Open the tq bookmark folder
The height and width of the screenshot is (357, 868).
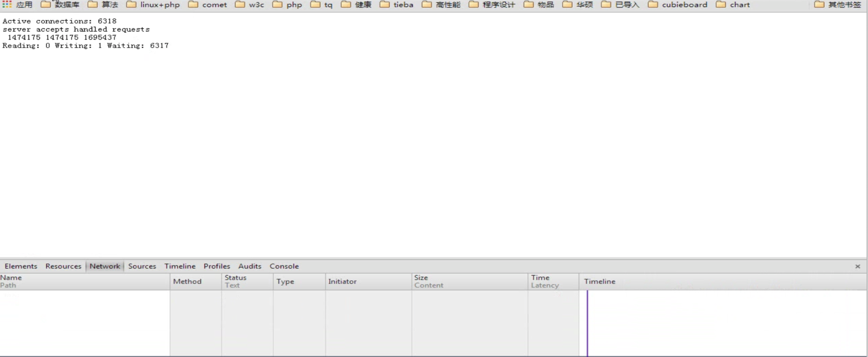[321, 5]
